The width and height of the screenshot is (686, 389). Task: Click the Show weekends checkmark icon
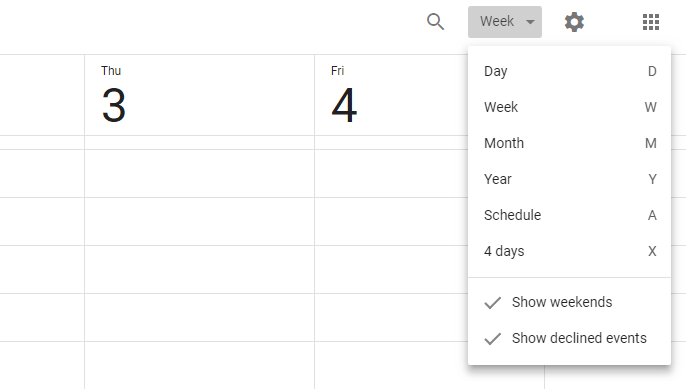click(493, 303)
